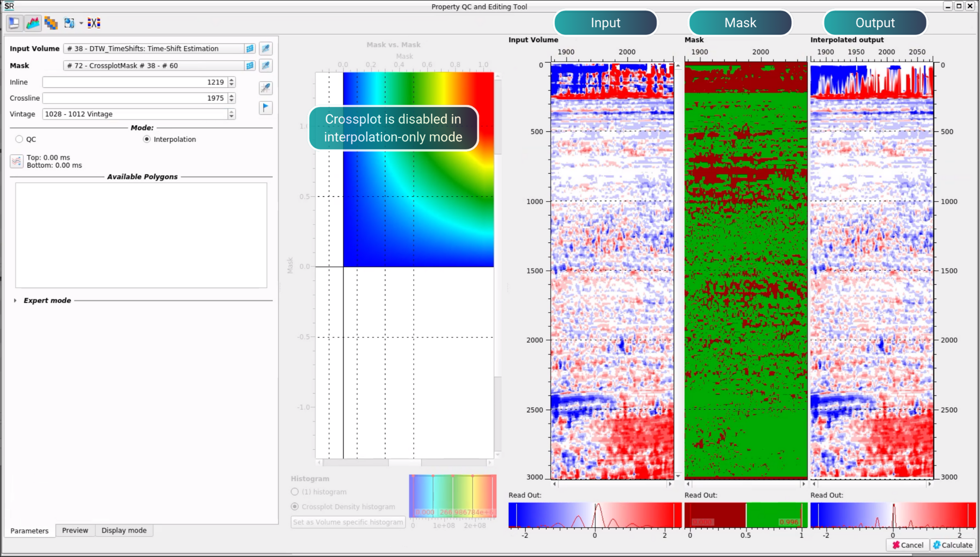Open the Vintage selection spinner

point(231,114)
